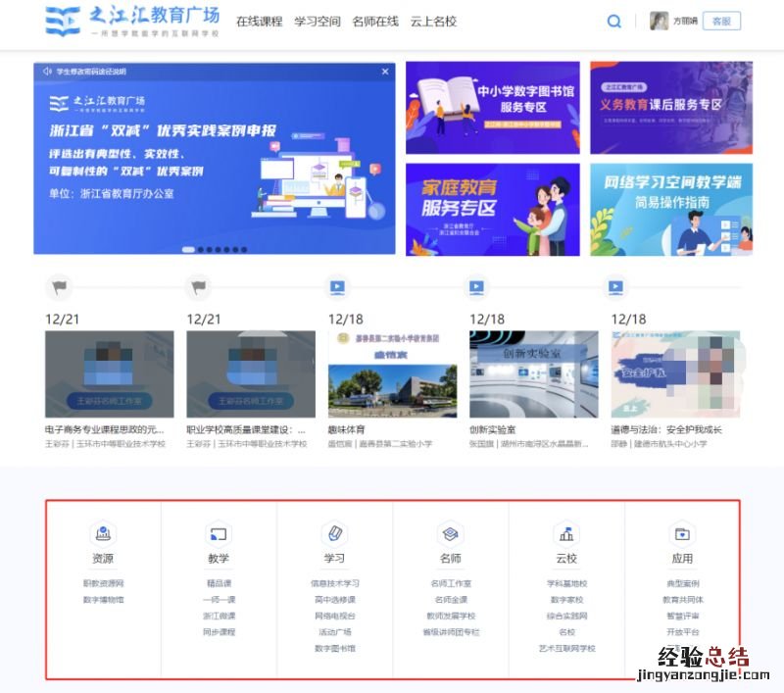Screen dimensions: 784x693
Task: Click the search magnifier icon in header
Action: point(614,21)
